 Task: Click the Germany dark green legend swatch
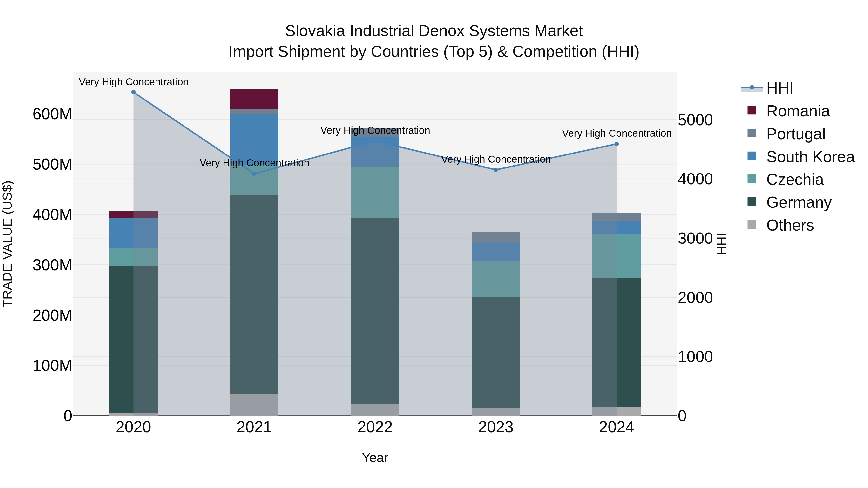click(x=752, y=202)
